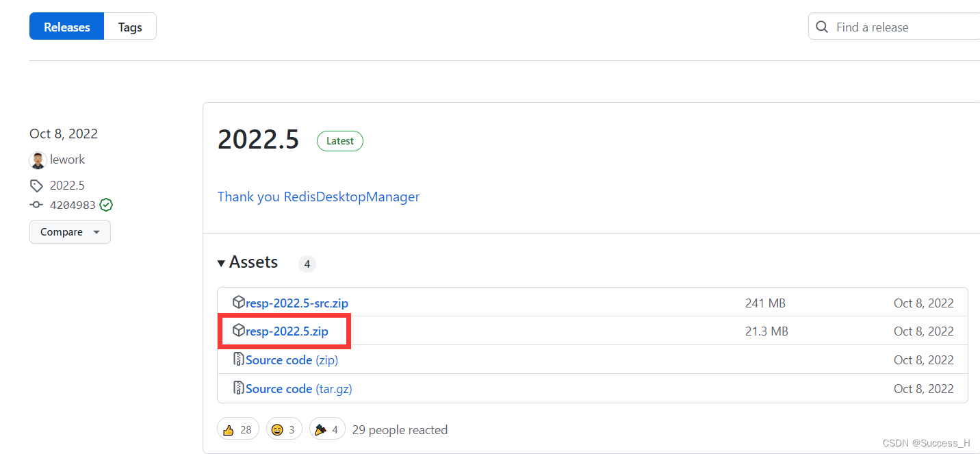Open the Thank you RedisDesktopManager link

318,197
